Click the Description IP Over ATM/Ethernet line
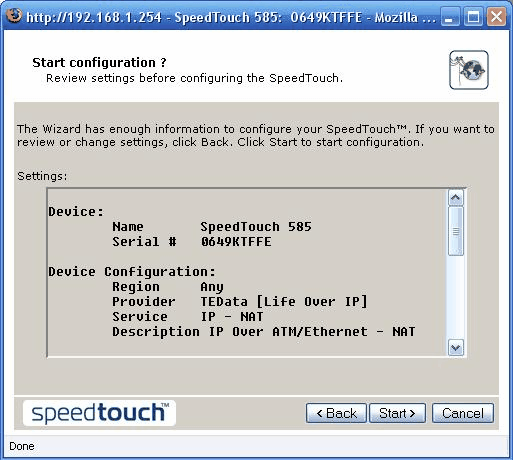This screenshot has width=513, height=460. (x=264, y=332)
